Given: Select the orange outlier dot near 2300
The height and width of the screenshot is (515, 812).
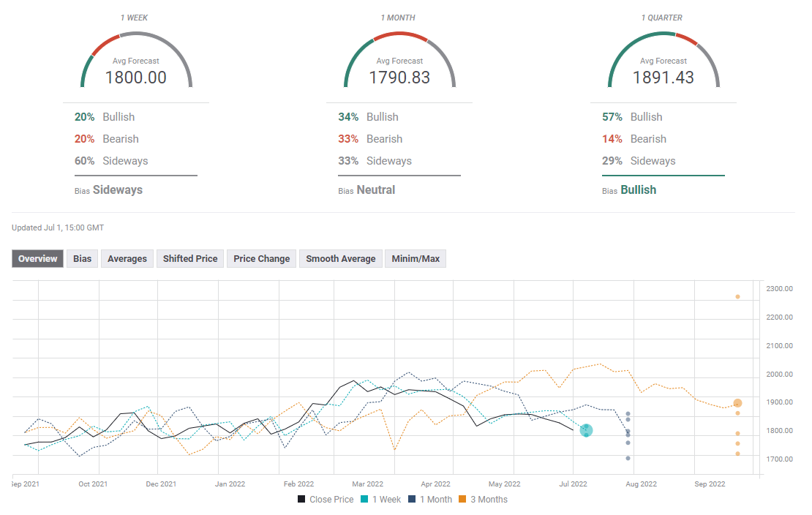Looking at the screenshot, I should (737, 297).
